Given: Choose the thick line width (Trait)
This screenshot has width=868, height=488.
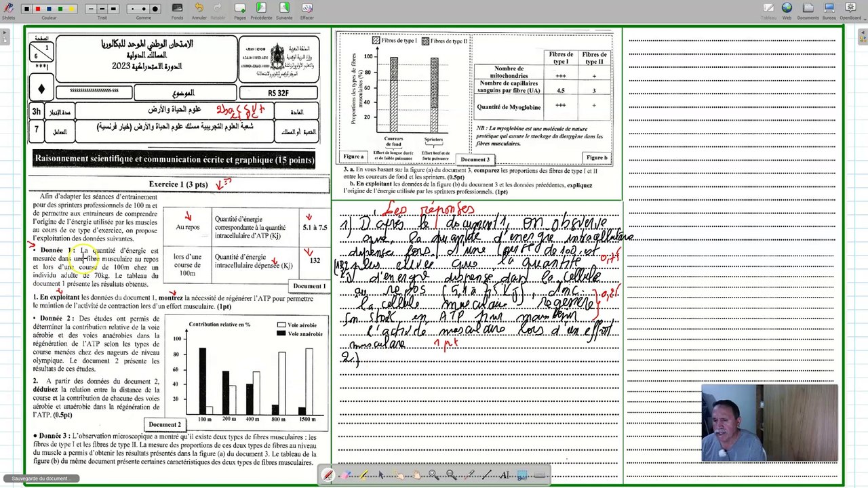Looking at the screenshot, I should (114, 9).
